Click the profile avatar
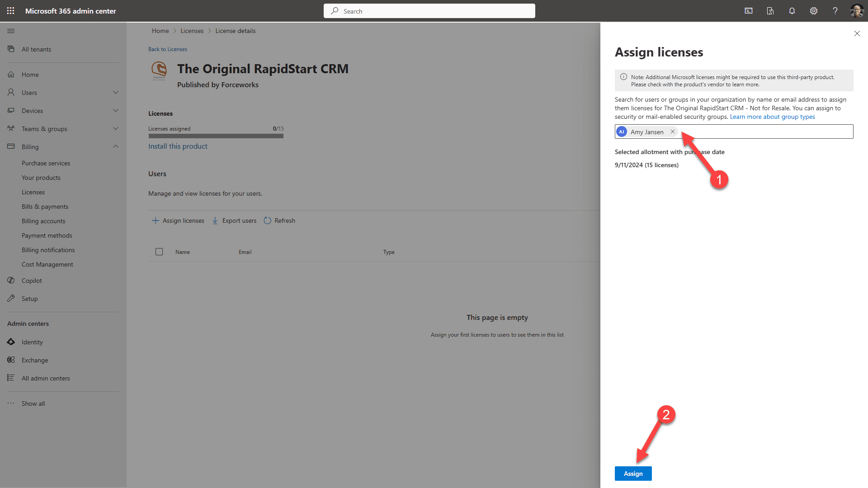868x488 pixels. pos(857,10)
